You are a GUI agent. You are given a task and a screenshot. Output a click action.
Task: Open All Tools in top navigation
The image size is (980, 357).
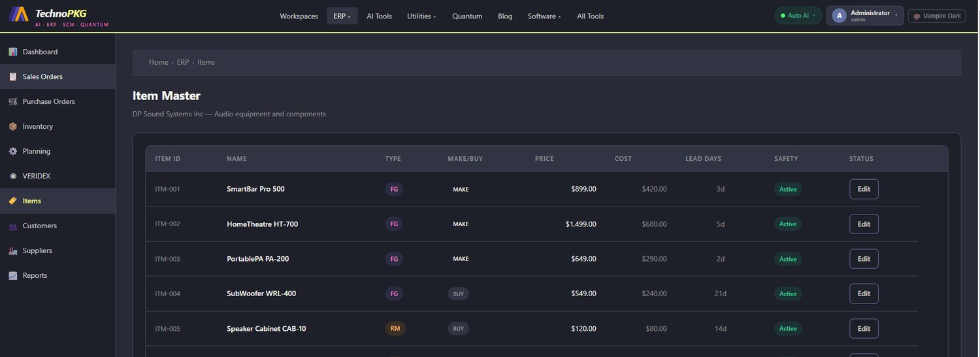click(x=590, y=16)
